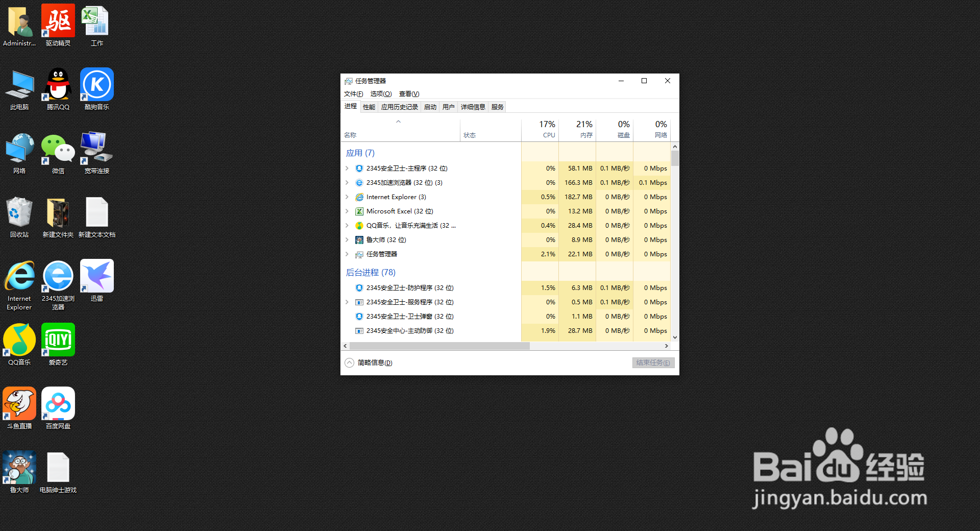Expand the 鲁大师 (32 位) process row

(347, 240)
